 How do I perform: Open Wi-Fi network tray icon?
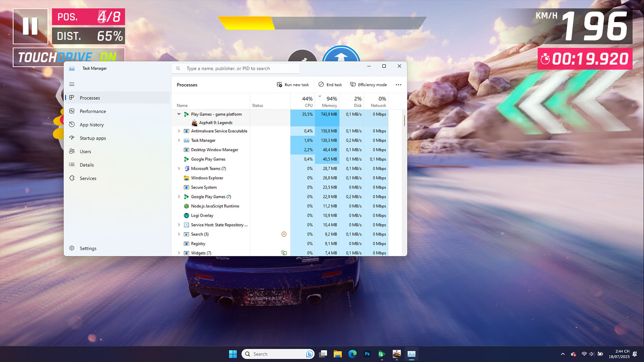pos(584,354)
